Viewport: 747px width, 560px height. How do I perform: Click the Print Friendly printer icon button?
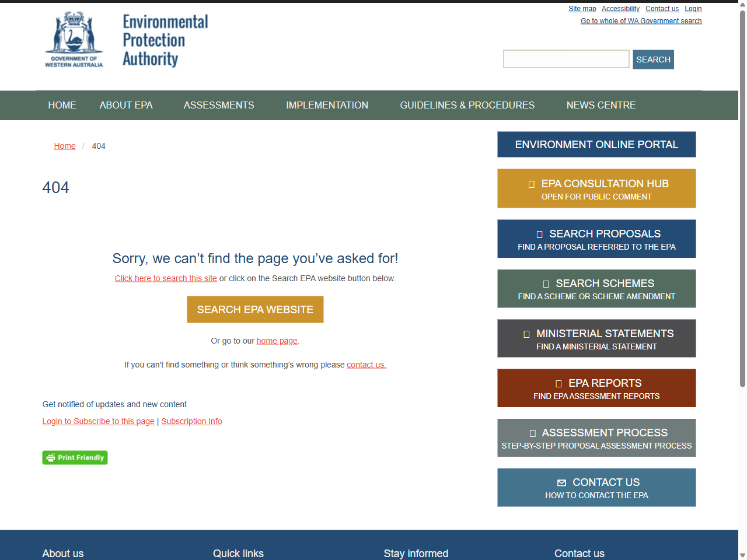pyautogui.click(x=75, y=458)
